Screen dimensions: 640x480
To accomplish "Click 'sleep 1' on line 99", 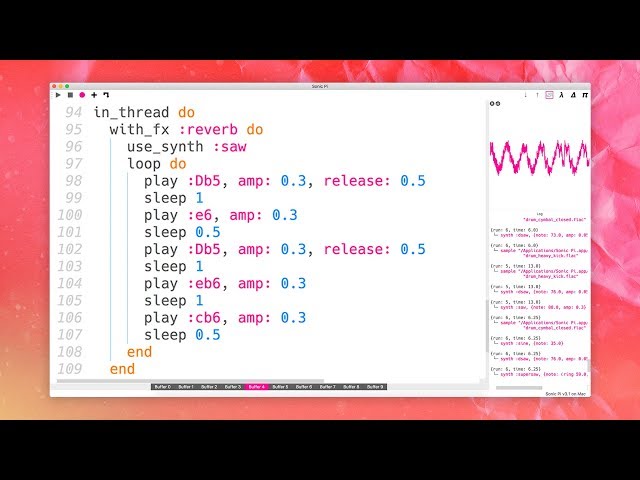I will tap(173, 198).
